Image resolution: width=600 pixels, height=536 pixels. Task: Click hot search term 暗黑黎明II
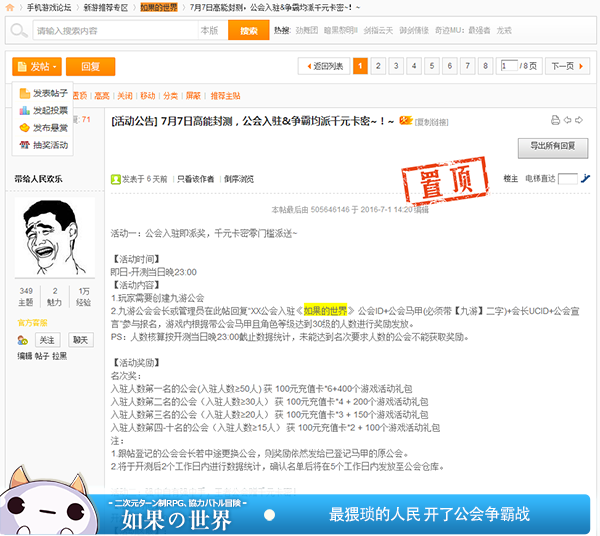pos(341,30)
